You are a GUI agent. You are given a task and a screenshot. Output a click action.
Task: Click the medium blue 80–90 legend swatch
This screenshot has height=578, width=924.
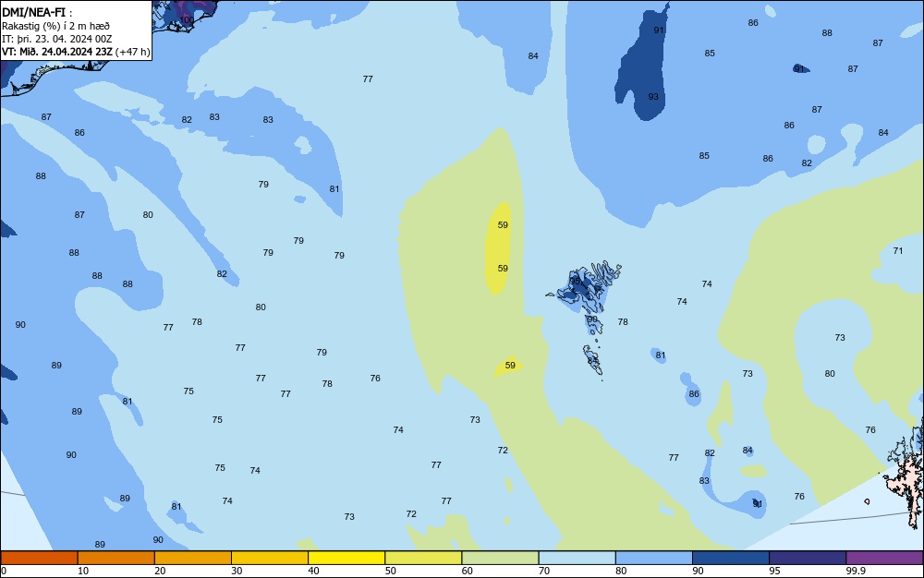coord(653,558)
